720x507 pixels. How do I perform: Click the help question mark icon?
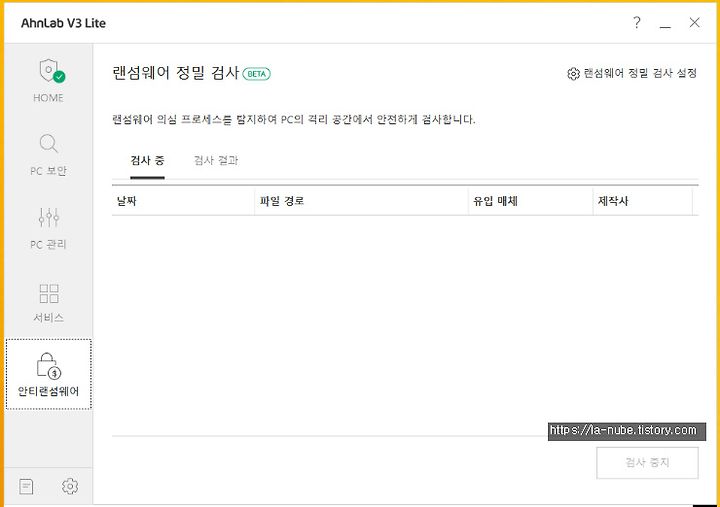click(636, 22)
